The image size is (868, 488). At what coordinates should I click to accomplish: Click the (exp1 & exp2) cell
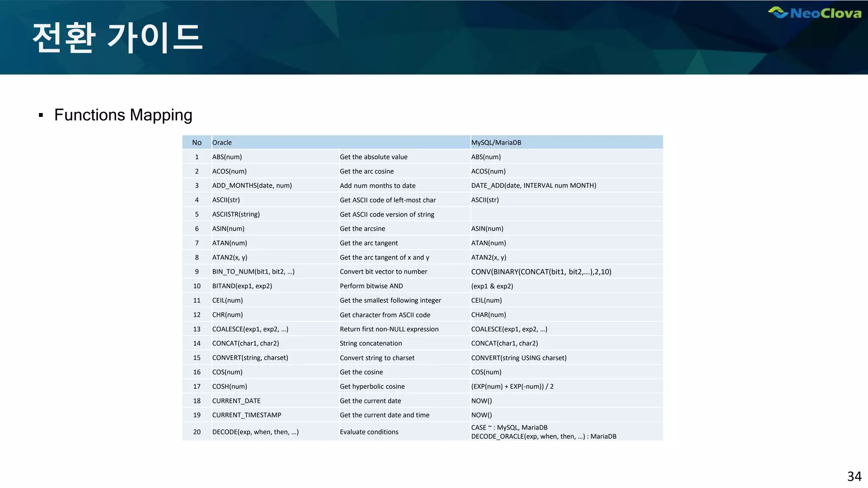point(492,286)
